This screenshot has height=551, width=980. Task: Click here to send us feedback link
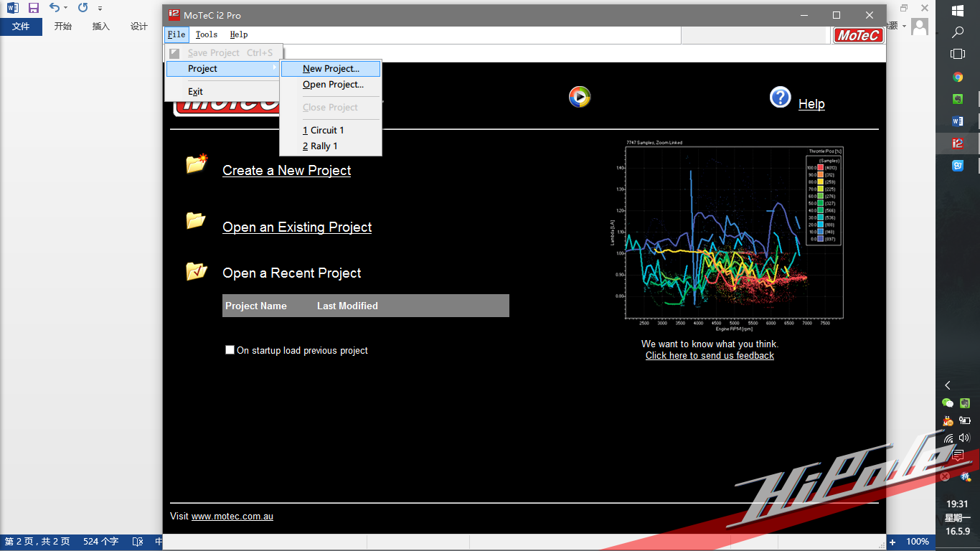[710, 356]
